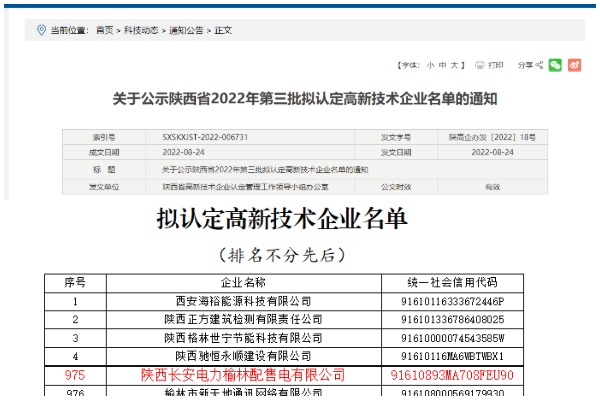Click the location pin icon in breadcrumb

click(x=41, y=30)
